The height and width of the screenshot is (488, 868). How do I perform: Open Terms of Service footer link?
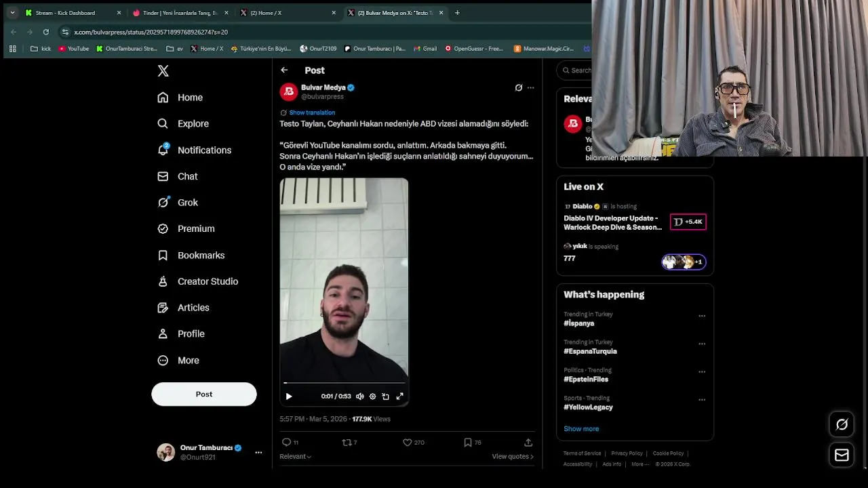click(582, 453)
